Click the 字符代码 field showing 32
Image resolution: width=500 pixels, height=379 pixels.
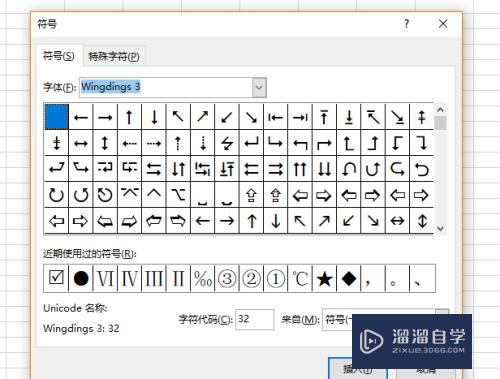click(x=255, y=319)
